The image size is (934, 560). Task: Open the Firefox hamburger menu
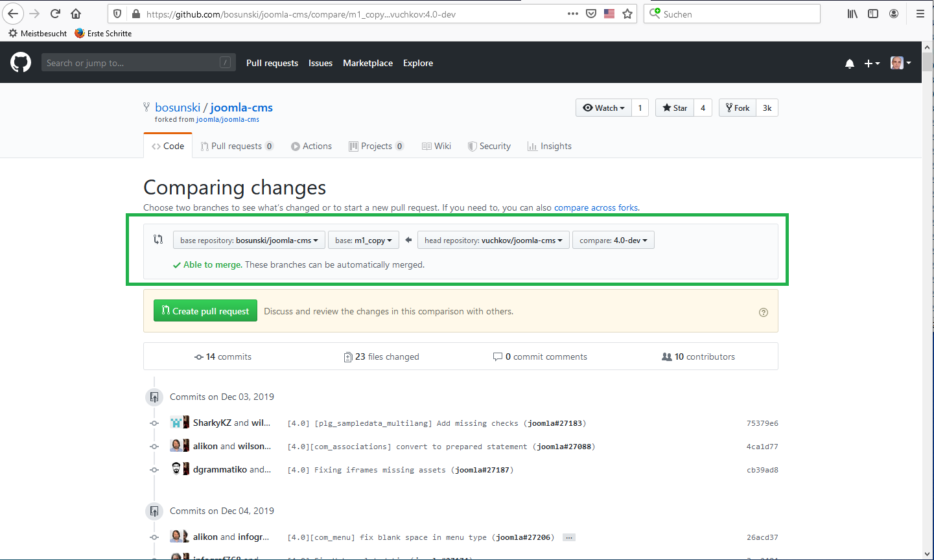point(920,14)
